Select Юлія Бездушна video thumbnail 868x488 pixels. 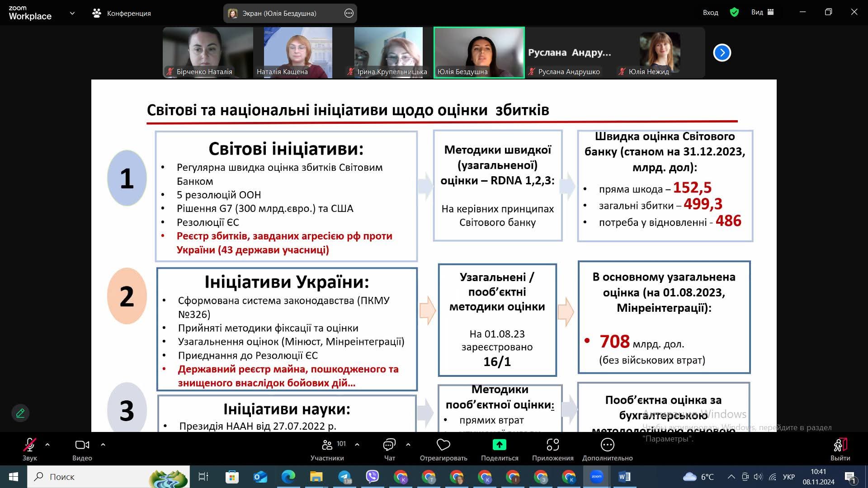coord(479,52)
